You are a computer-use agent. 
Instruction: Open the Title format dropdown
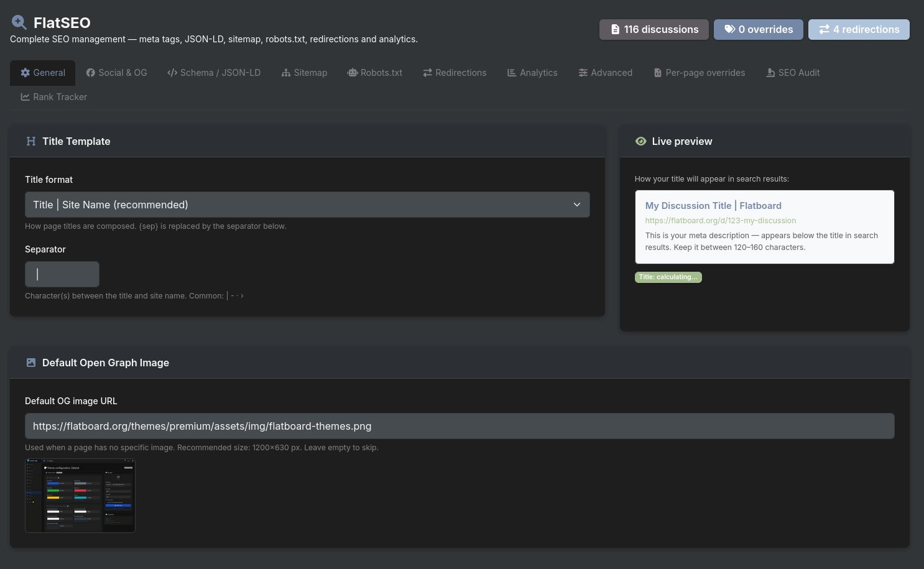[307, 205]
